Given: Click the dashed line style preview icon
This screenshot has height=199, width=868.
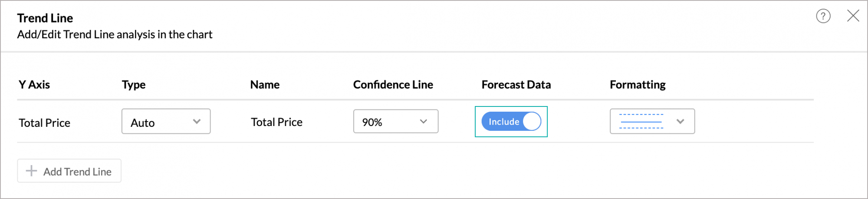Looking at the screenshot, I should (641, 121).
